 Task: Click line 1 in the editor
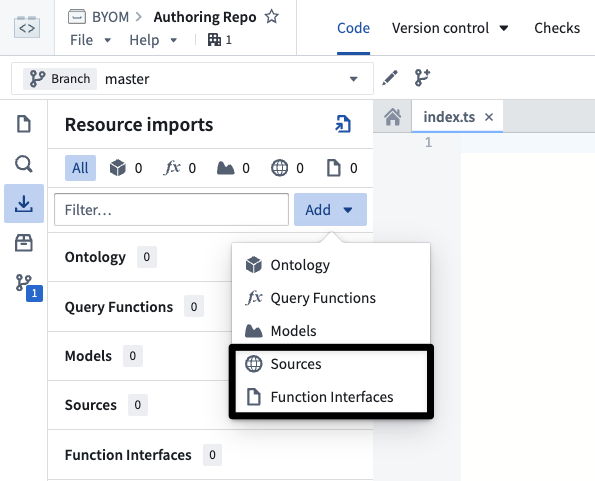[x=527, y=143]
